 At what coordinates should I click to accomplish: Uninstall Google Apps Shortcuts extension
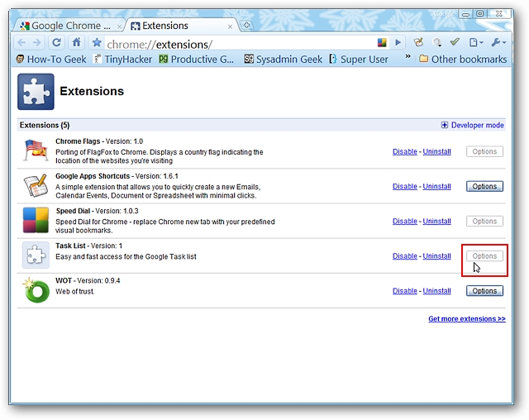pyautogui.click(x=437, y=187)
